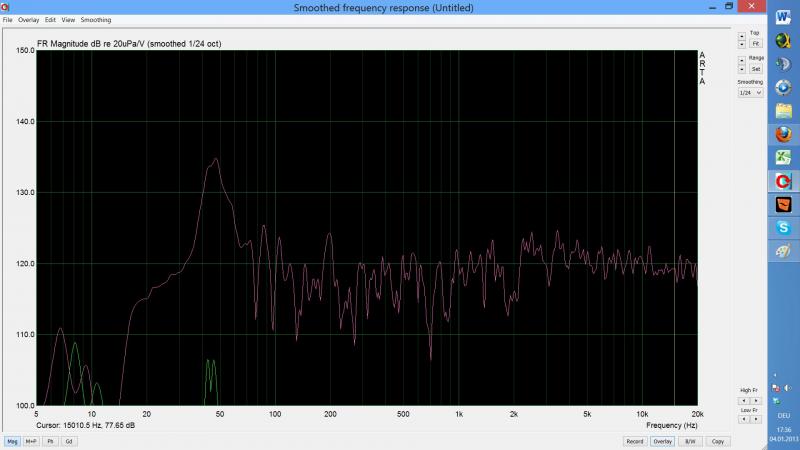Screen dimensions: 800x450
Task: Launch Firefox from the taskbar
Action: pos(784,134)
